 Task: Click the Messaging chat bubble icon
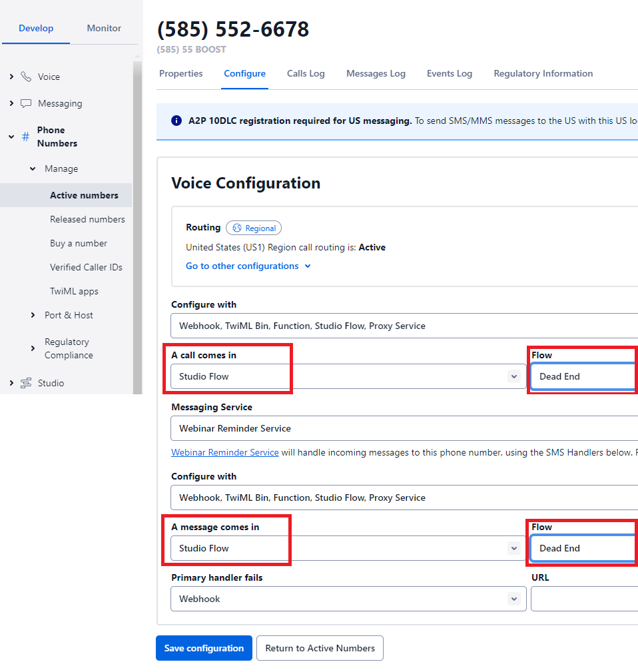(26, 103)
